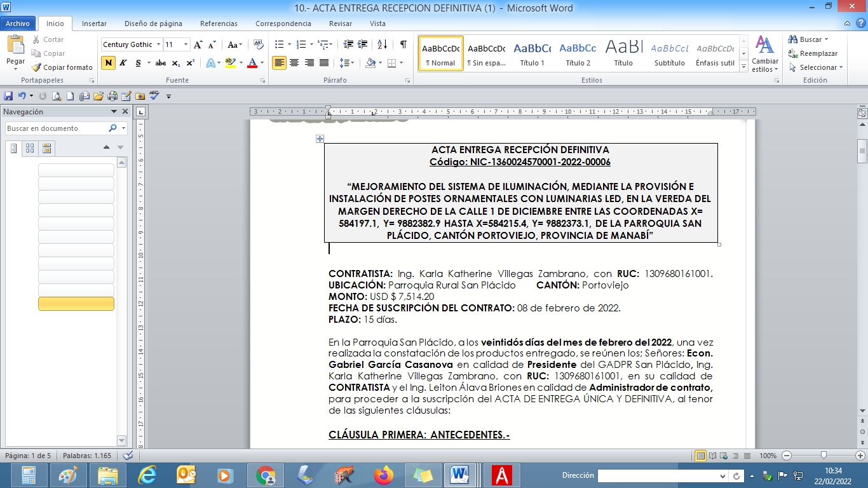Open the Revisar ribbon tab
The width and height of the screenshot is (868, 488).
pyautogui.click(x=341, y=24)
